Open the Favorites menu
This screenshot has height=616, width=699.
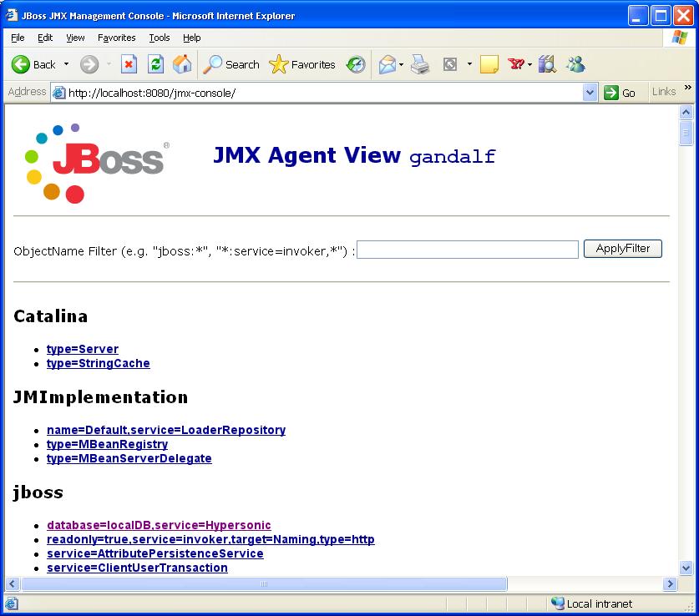[116, 38]
